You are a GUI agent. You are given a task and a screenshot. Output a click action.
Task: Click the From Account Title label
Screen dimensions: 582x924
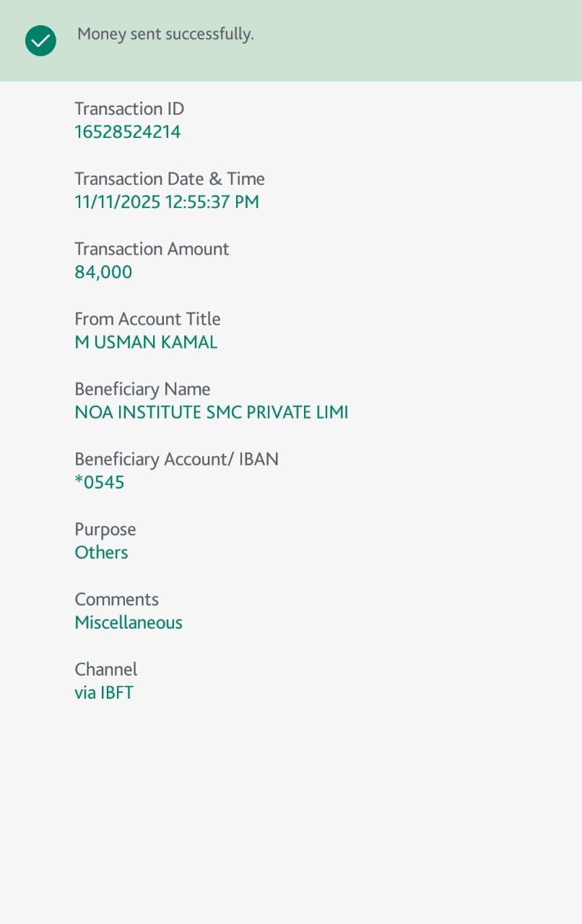coord(147,319)
